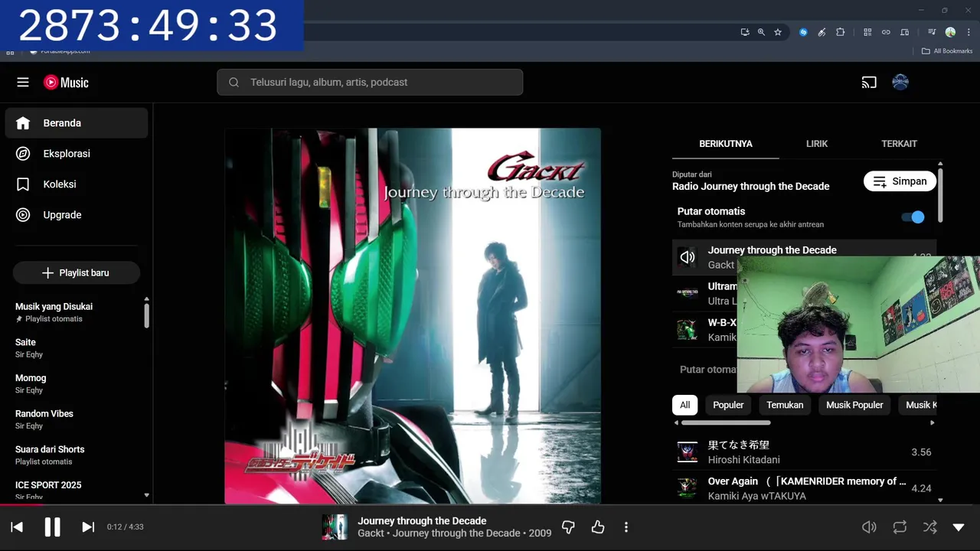
Task: Play Over Again by Kamiki Aya wTAKUYA
Action: (x=804, y=487)
